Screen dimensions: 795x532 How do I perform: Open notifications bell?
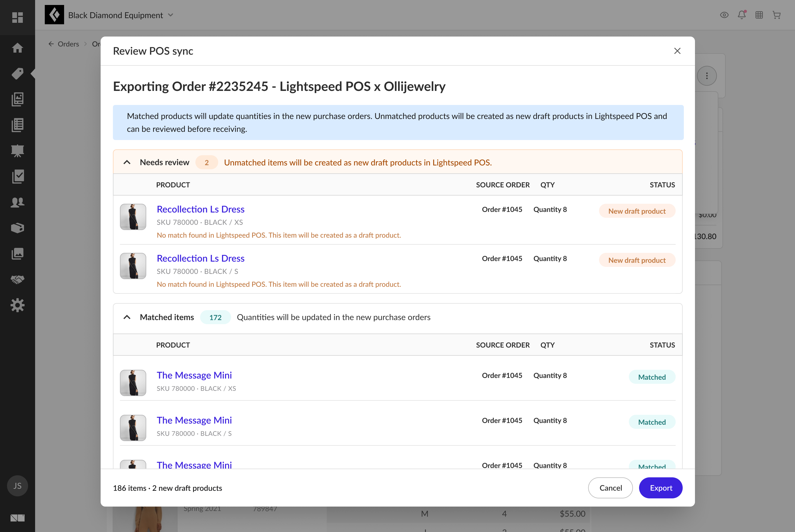pos(741,15)
